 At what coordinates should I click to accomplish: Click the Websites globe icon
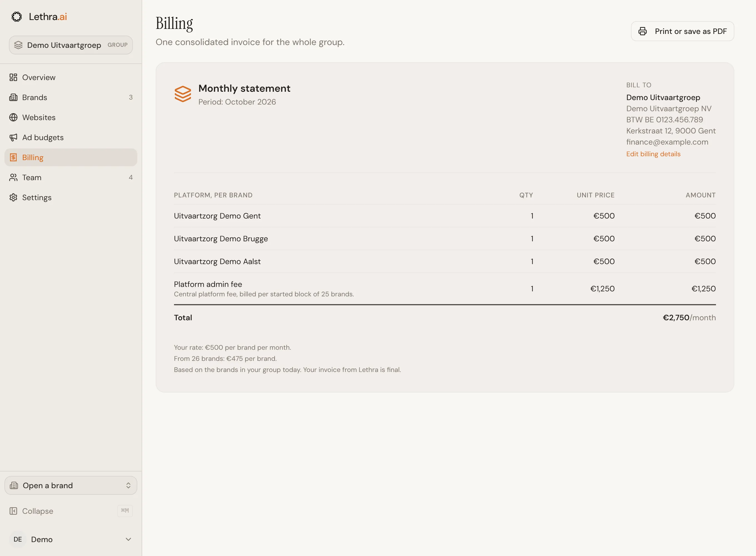tap(13, 118)
